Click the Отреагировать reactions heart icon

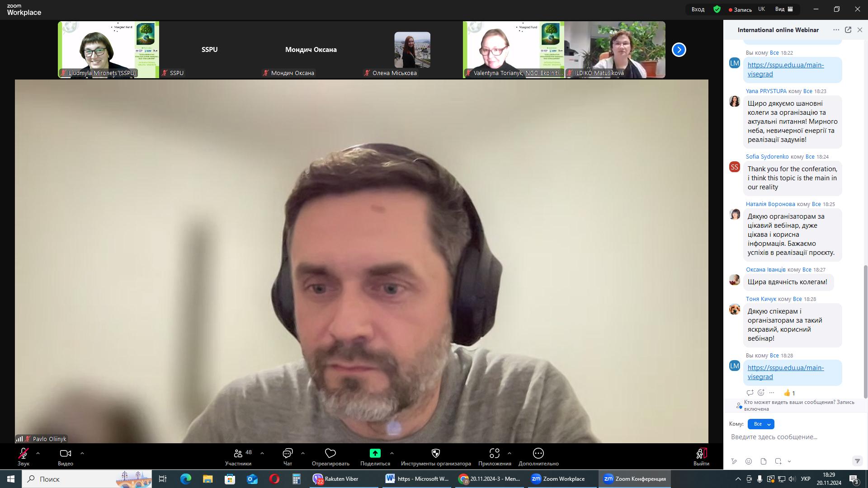pos(330,453)
